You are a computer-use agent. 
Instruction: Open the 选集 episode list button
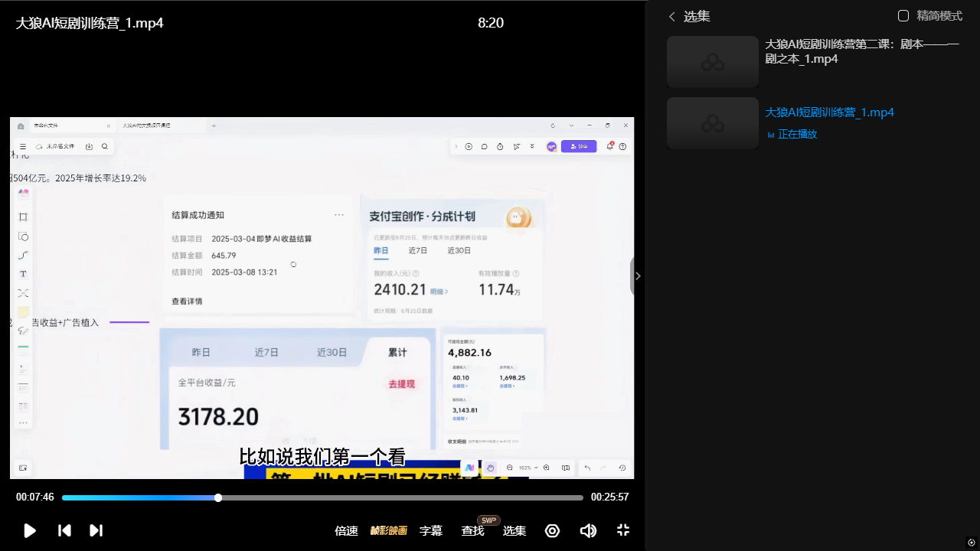pos(514,530)
